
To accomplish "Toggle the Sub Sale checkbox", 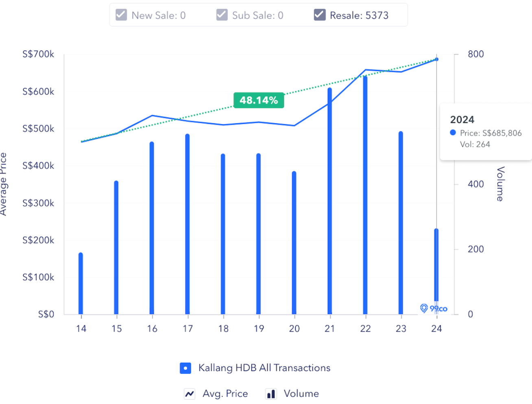I will tap(222, 15).
